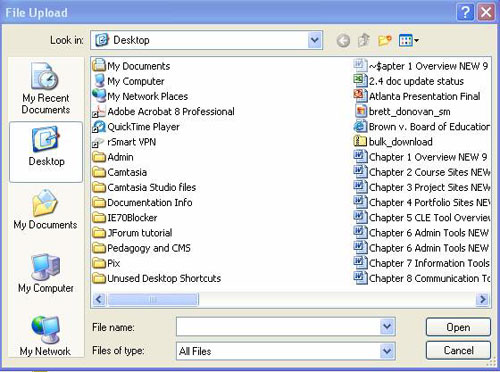Select Atlanta Presentation Final file

tap(417, 96)
